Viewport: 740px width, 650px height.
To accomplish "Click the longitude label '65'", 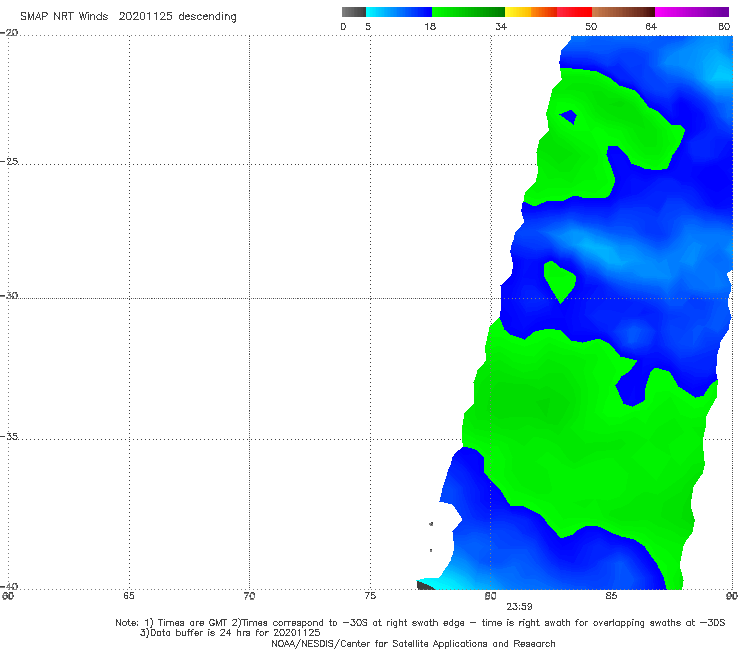I will tap(129, 596).
